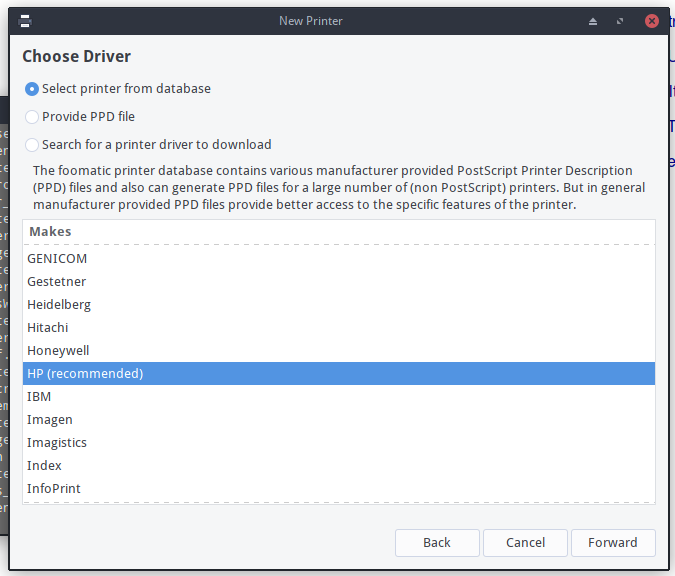Choose IBM from the makes list
675x576 pixels.
tap(339, 396)
